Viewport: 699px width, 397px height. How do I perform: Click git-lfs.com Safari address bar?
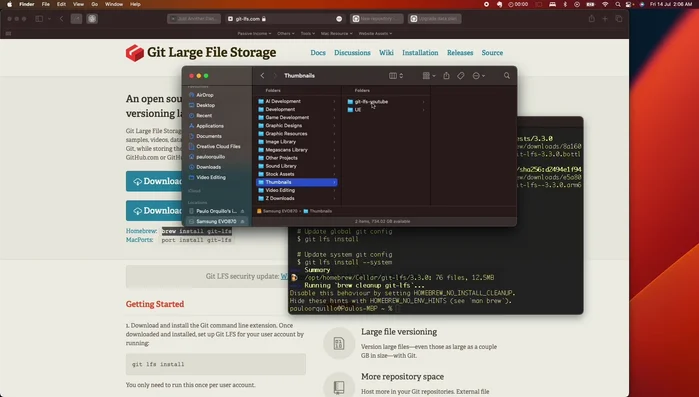point(285,19)
